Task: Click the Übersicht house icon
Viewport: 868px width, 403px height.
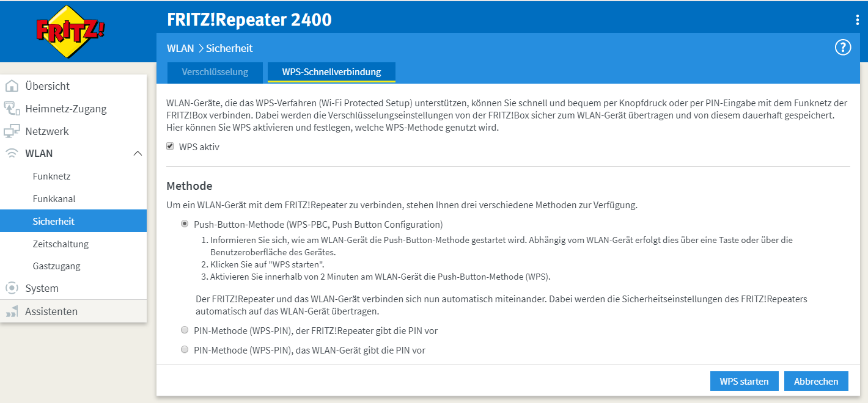Action: pos(12,86)
